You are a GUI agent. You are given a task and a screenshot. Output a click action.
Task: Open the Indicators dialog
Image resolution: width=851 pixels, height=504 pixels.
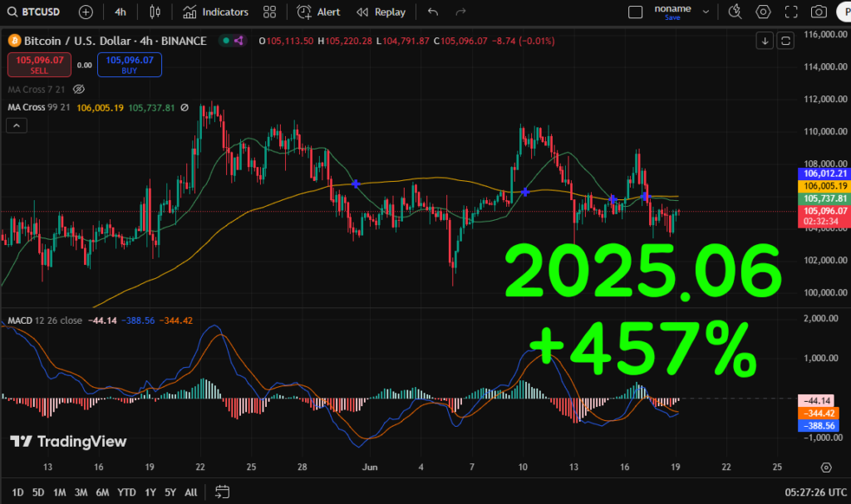point(215,12)
